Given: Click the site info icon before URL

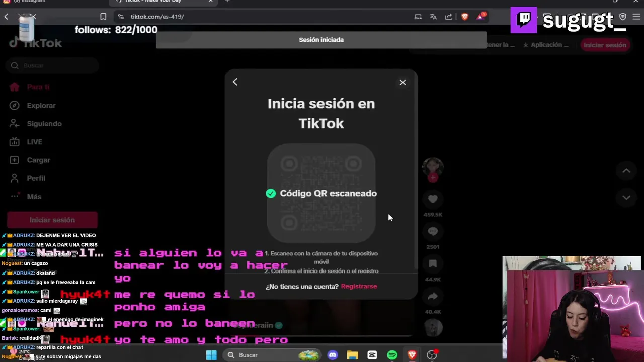Looking at the screenshot, I should pyautogui.click(x=120, y=17).
